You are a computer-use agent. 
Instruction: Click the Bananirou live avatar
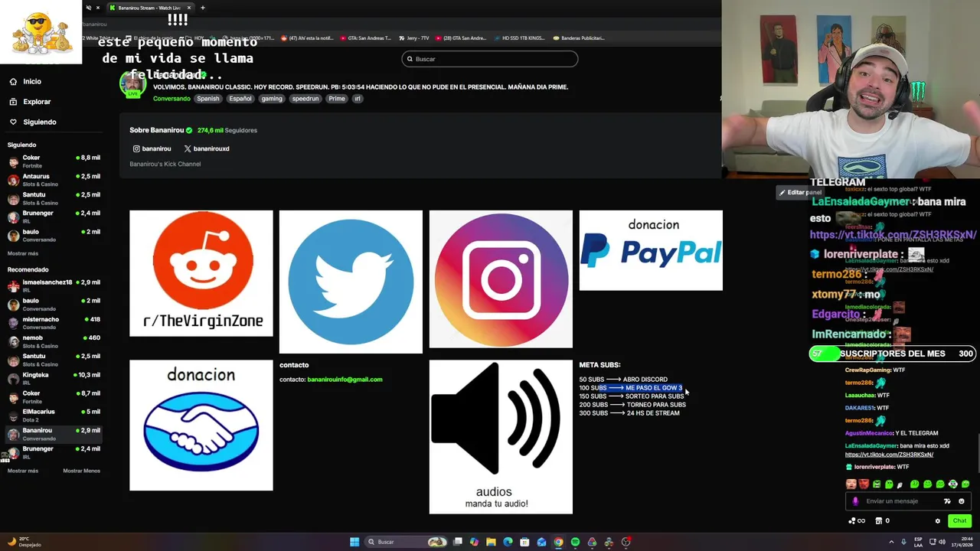(x=133, y=83)
